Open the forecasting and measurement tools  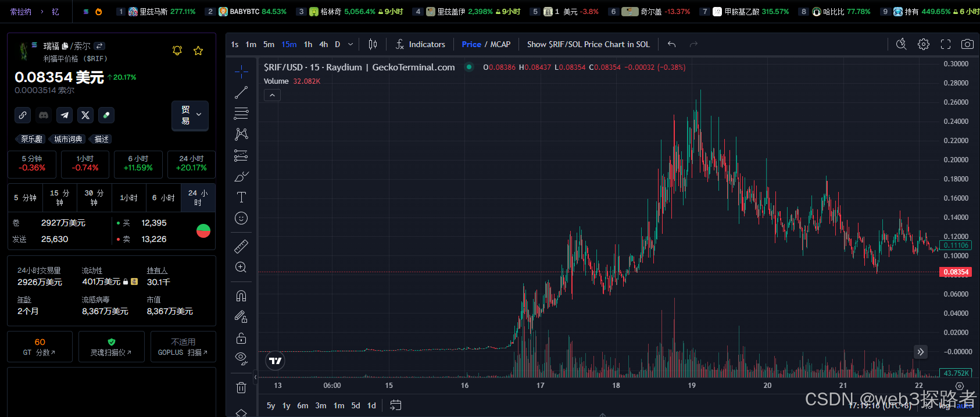pos(241,155)
